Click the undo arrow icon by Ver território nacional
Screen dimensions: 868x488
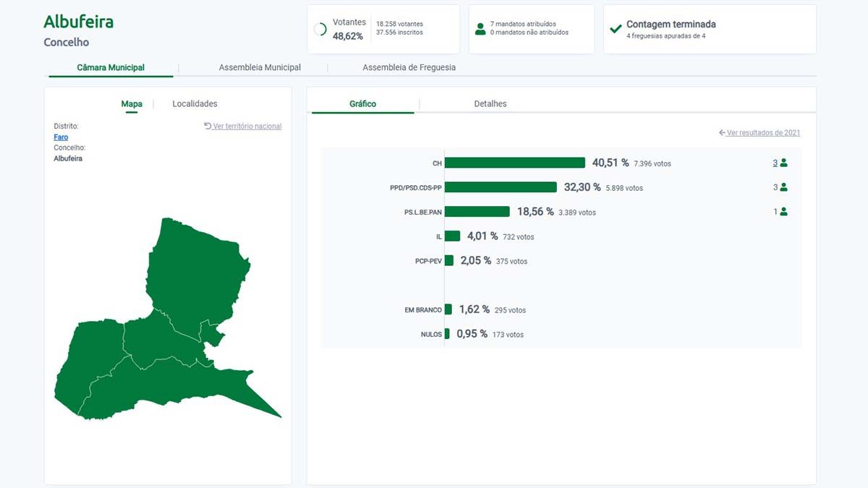208,126
